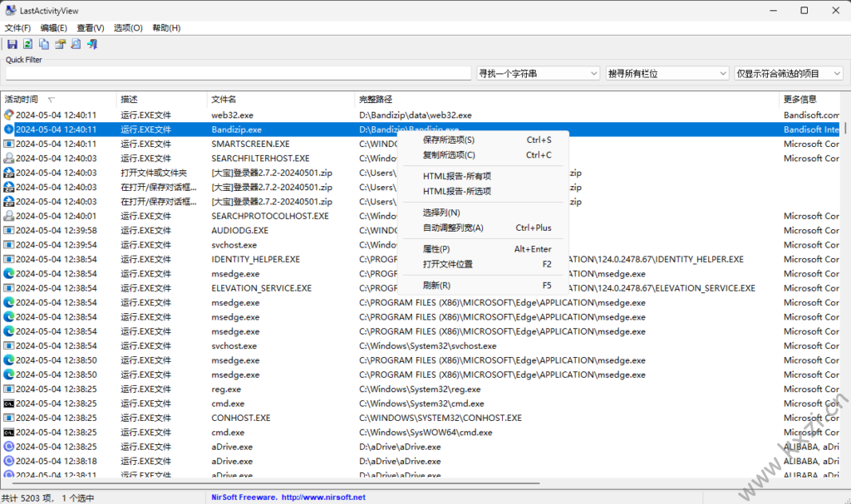Click path C:\Windows\System32\reg.exe
Viewport: 851px width, 504px height.
pos(420,389)
